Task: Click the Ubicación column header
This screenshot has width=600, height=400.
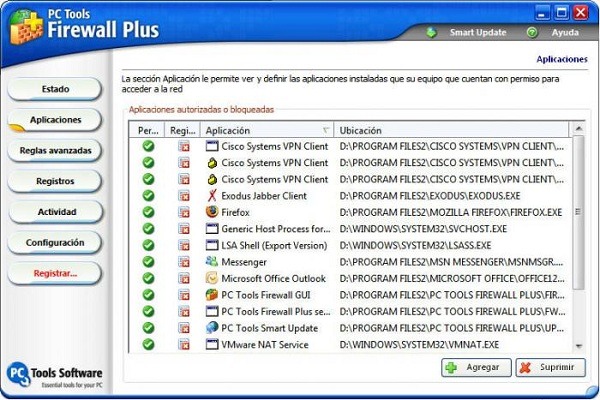Action: point(452,130)
